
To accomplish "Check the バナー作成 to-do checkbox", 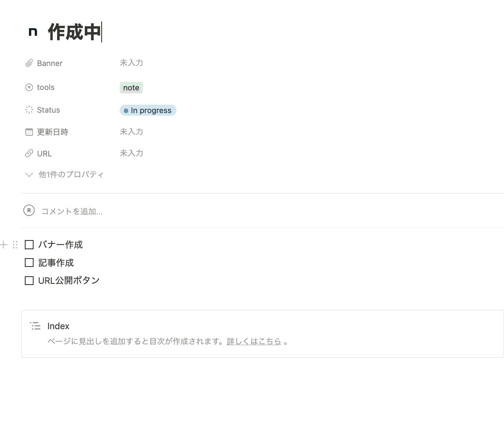I will click(x=29, y=244).
